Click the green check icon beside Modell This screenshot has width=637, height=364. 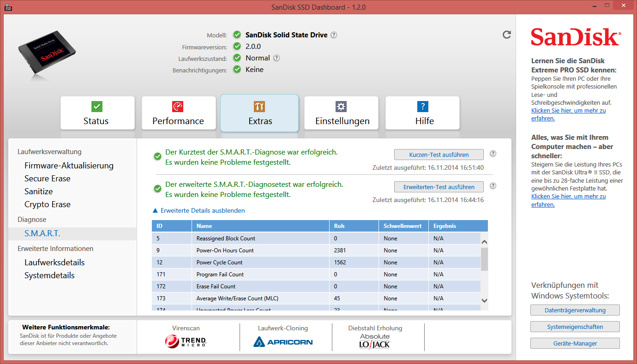click(x=237, y=35)
